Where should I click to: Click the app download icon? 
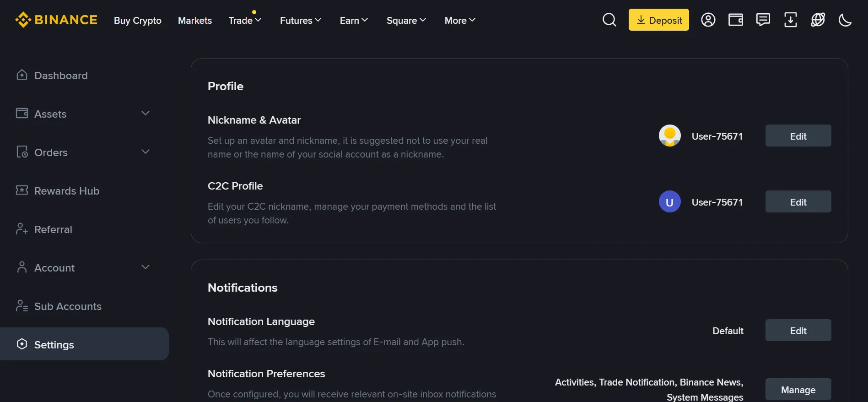[791, 20]
